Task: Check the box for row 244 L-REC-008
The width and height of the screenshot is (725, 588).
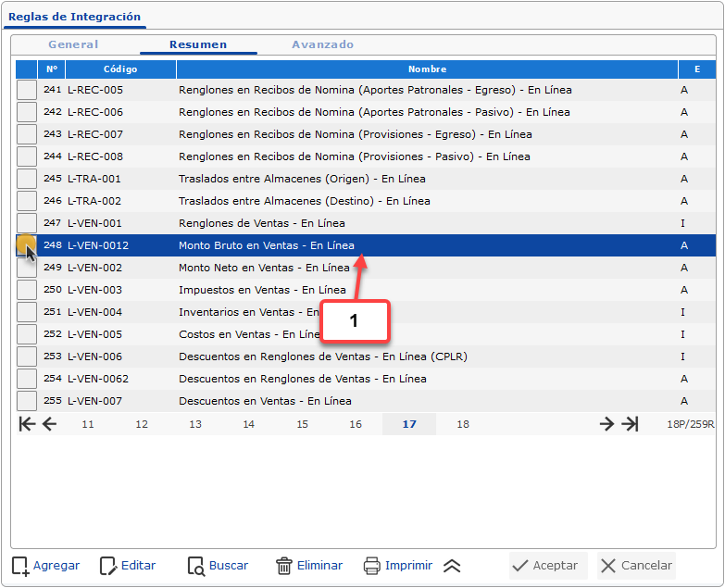Action: [x=27, y=156]
